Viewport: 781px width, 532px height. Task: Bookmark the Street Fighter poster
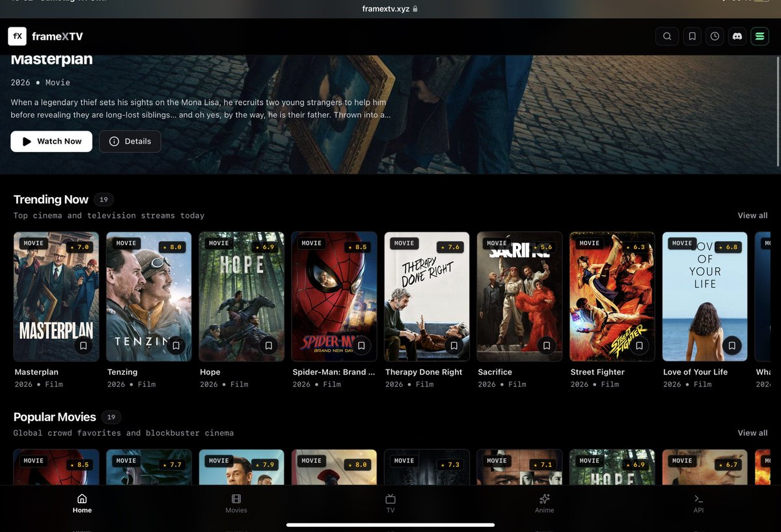point(639,346)
